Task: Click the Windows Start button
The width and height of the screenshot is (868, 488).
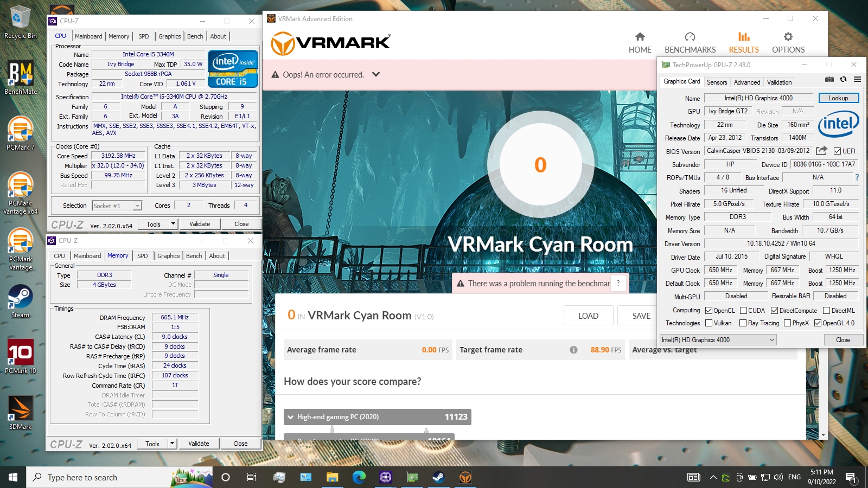Action: click(x=13, y=477)
